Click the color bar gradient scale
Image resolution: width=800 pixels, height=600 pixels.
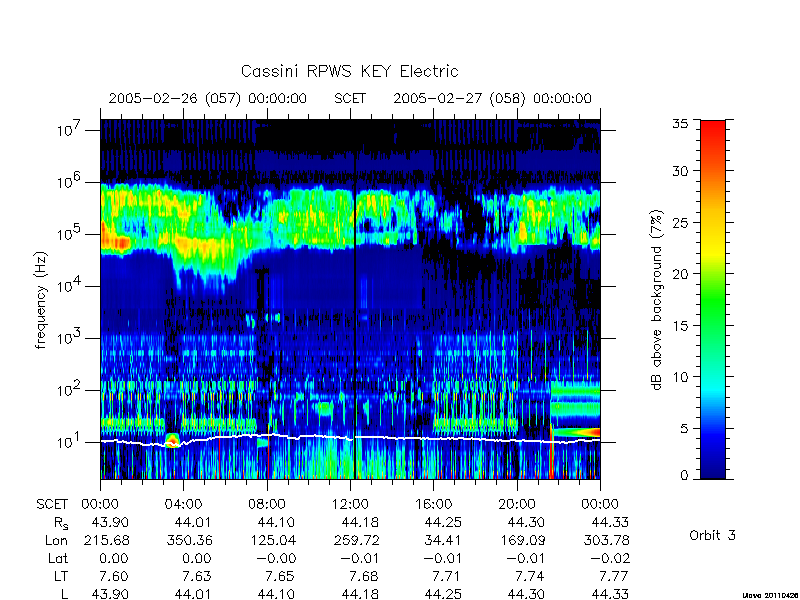tap(713, 299)
